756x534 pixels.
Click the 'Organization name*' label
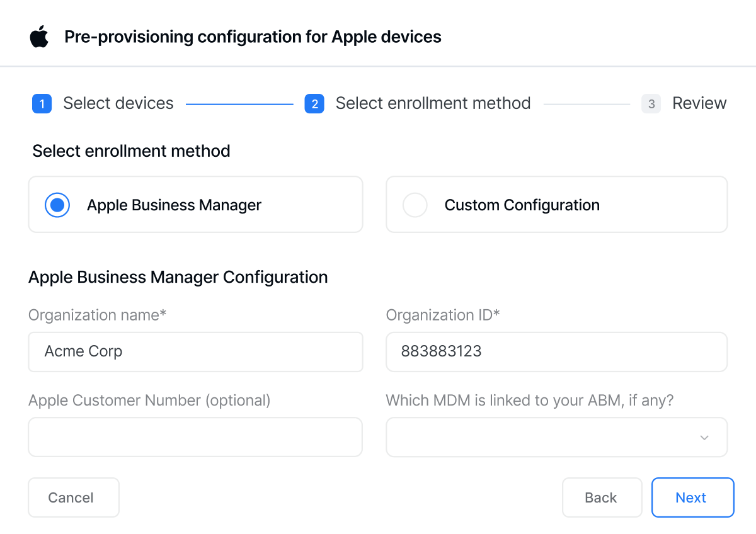(98, 315)
